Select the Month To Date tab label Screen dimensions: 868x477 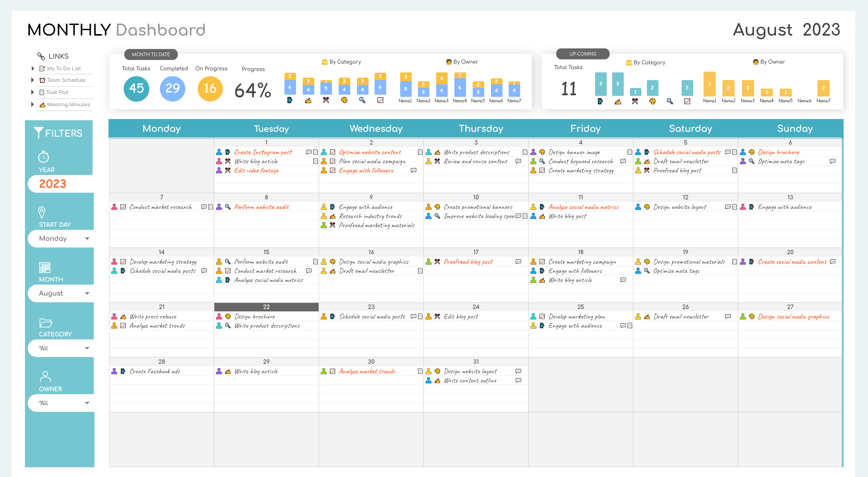click(151, 54)
